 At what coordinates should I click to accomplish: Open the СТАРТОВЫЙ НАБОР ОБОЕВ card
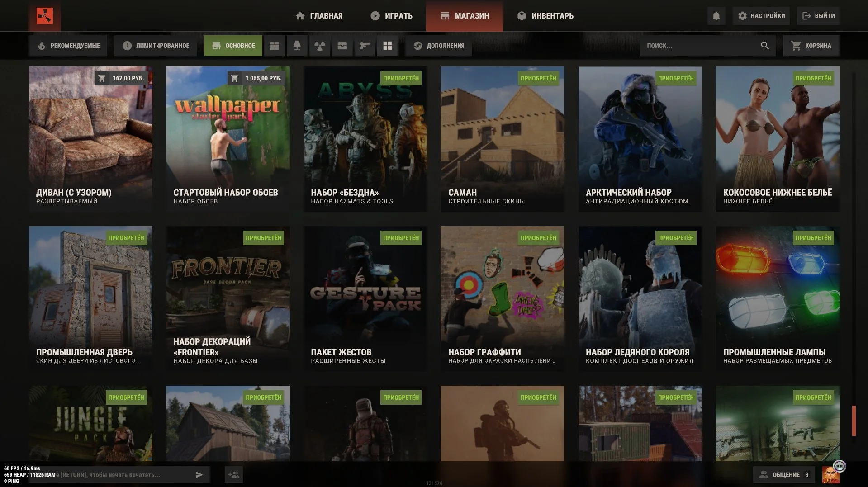click(228, 139)
